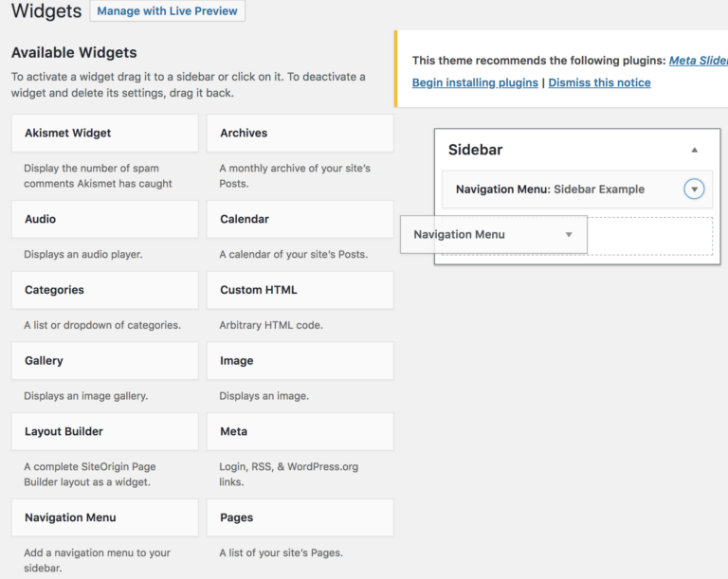The image size is (728, 579).
Task: Add the Custom HTML widget
Action: [300, 290]
